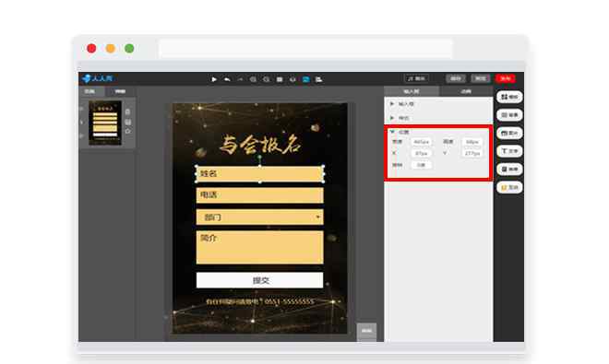This screenshot has height=364, width=609.
Task: Click the red publish button at top right
Action: pyautogui.click(x=506, y=78)
